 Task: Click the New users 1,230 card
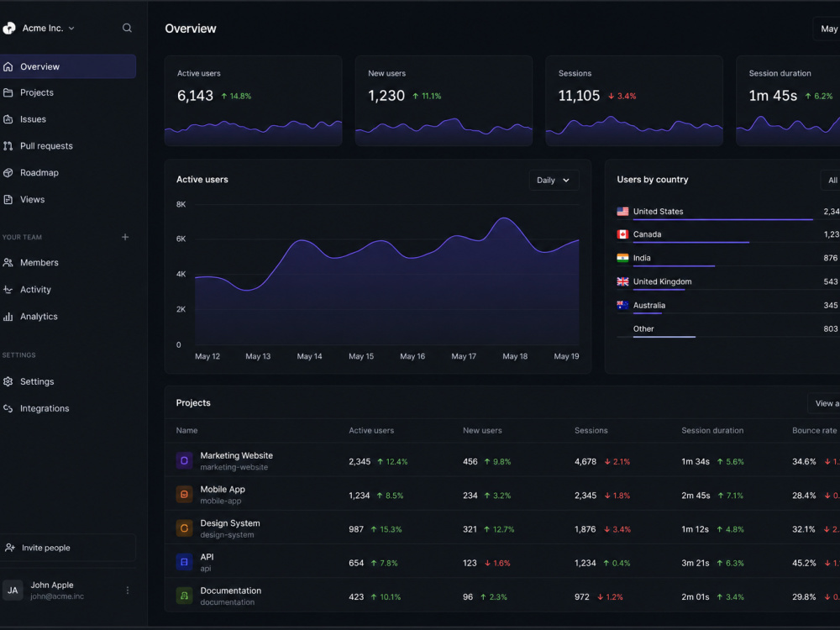[x=444, y=101]
